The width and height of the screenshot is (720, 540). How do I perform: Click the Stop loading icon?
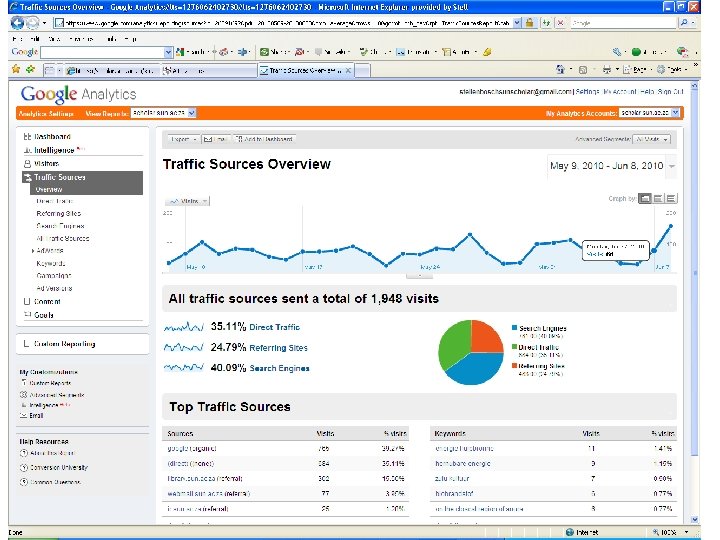click(561, 22)
